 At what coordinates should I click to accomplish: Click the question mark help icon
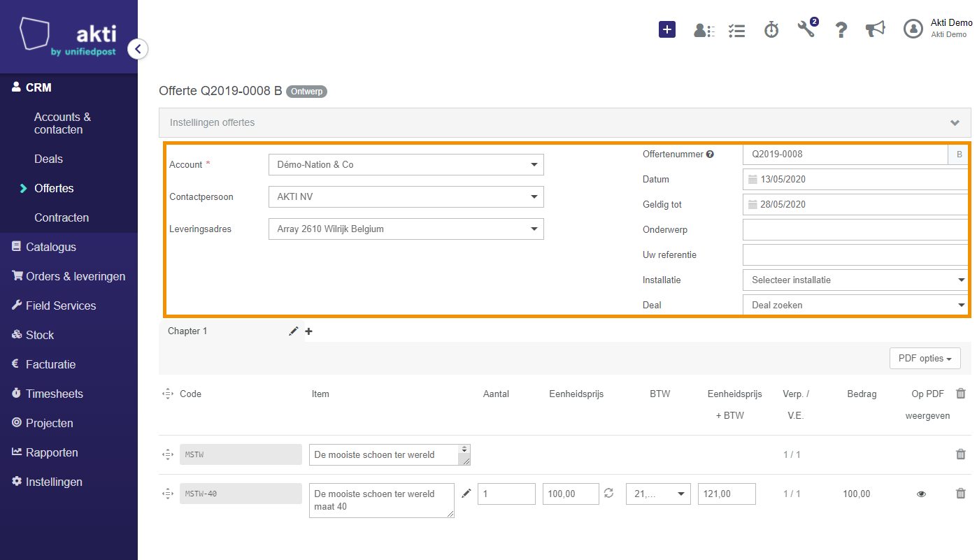click(841, 30)
